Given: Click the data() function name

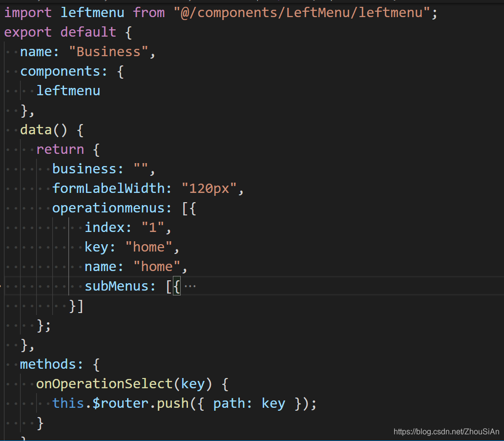Looking at the screenshot, I should tap(36, 130).
